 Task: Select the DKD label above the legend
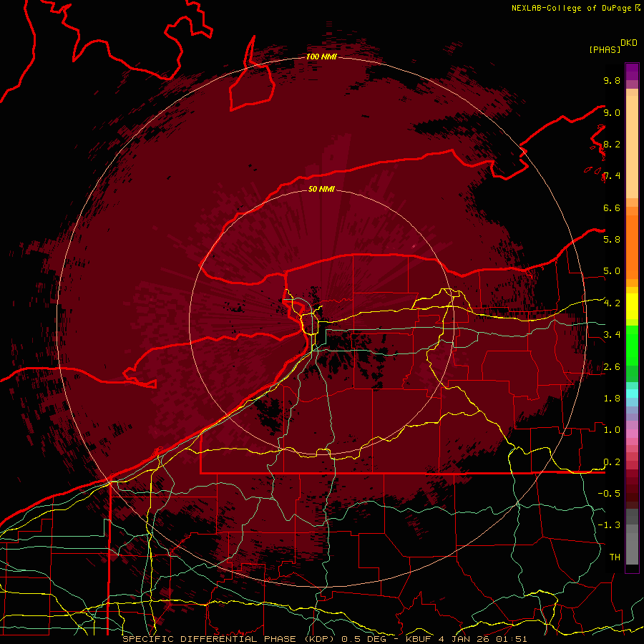(629, 43)
